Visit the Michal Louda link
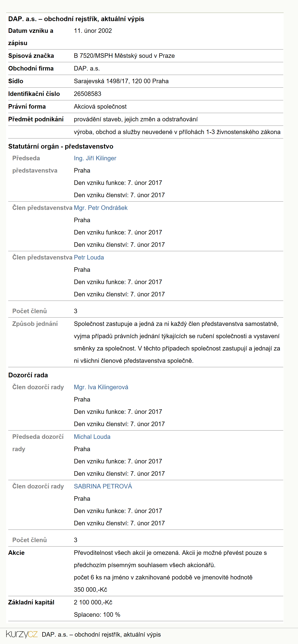Screen dimensions: 298x644 tap(92, 437)
